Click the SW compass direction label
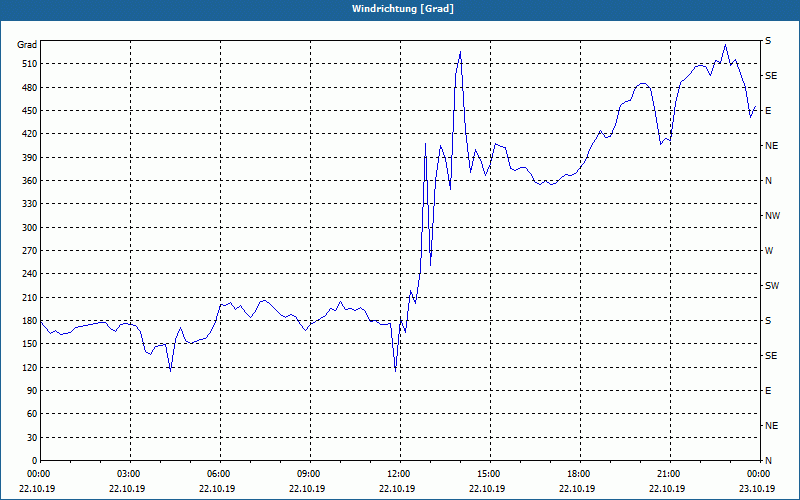The image size is (800, 500). click(772, 286)
